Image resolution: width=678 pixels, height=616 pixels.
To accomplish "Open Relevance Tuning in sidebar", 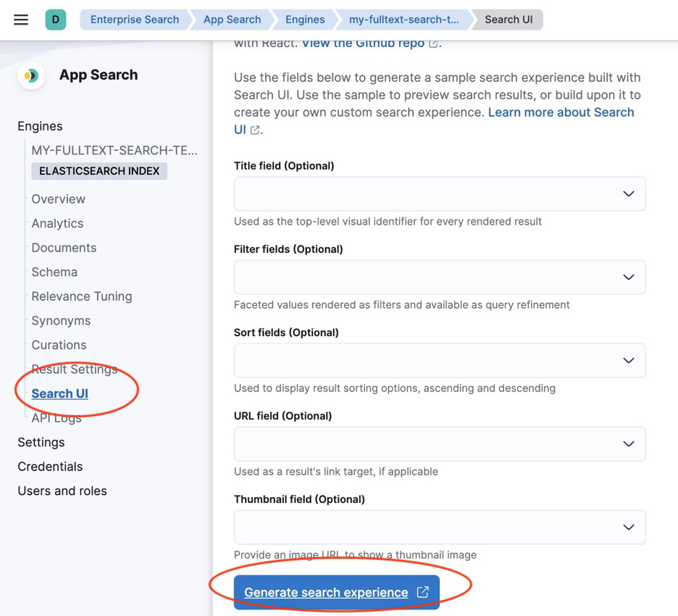I will point(82,296).
